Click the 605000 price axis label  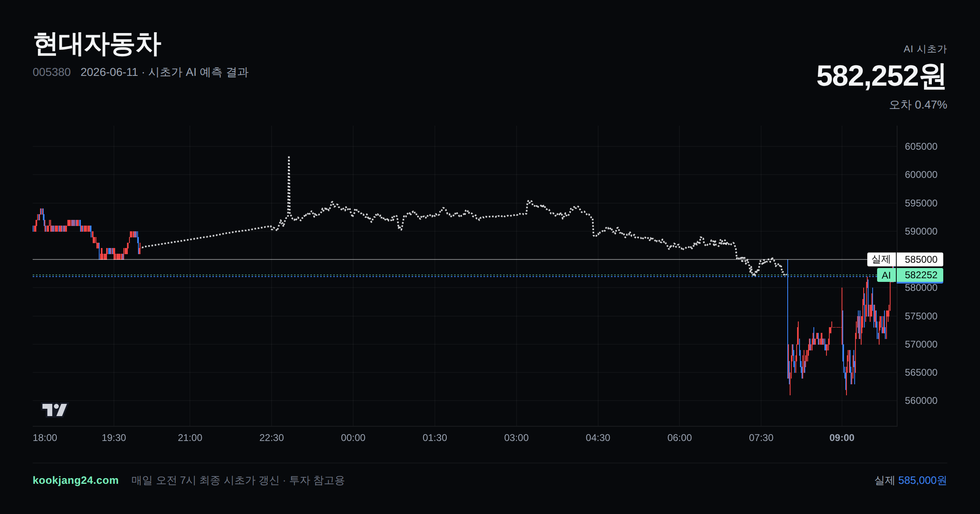pos(921,146)
